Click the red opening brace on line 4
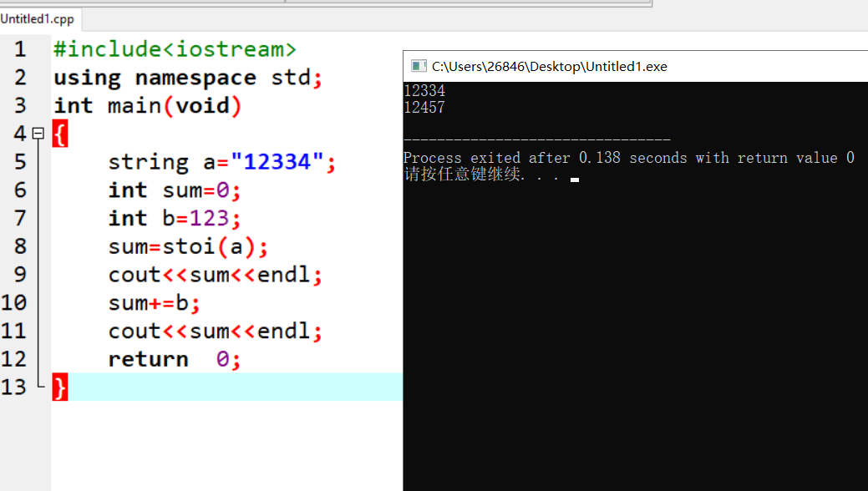The height and width of the screenshot is (491, 868). coord(59,133)
